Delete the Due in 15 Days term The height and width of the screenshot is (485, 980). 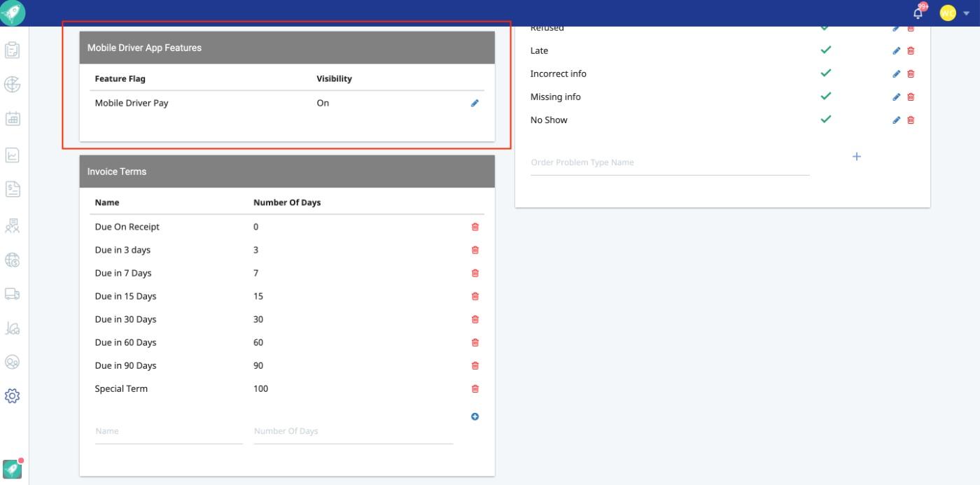[475, 296]
